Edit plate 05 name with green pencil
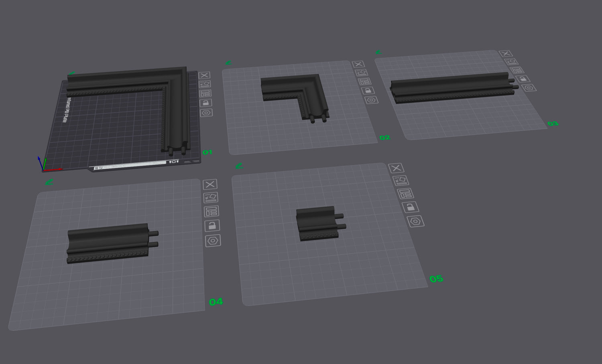The height and width of the screenshot is (364, 602). [239, 166]
